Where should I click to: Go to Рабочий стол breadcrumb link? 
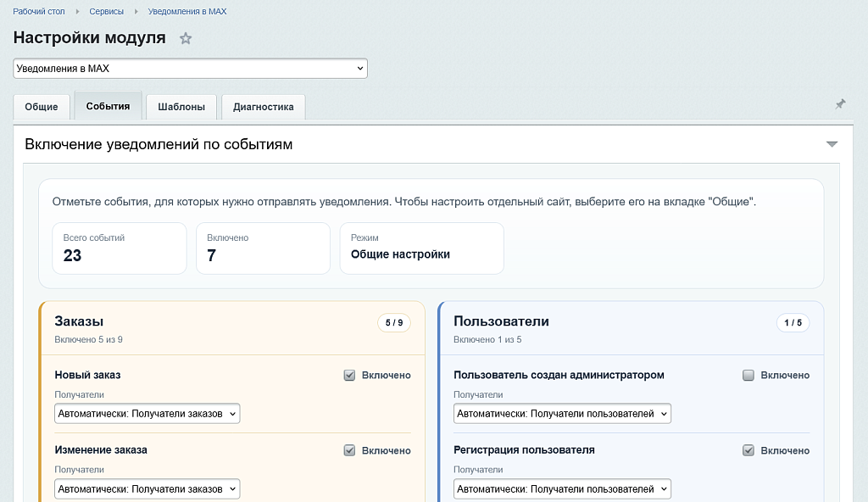pyautogui.click(x=40, y=12)
